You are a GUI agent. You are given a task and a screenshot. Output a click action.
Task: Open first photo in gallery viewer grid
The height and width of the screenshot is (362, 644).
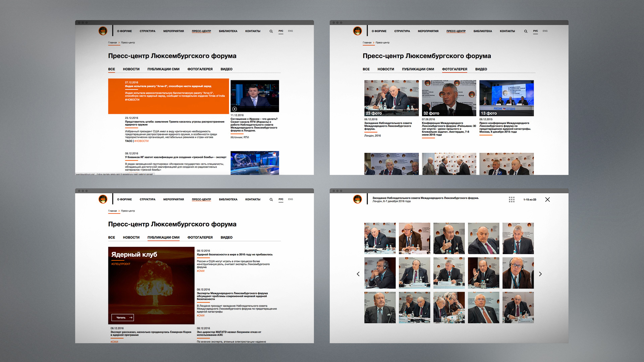click(380, 238)
